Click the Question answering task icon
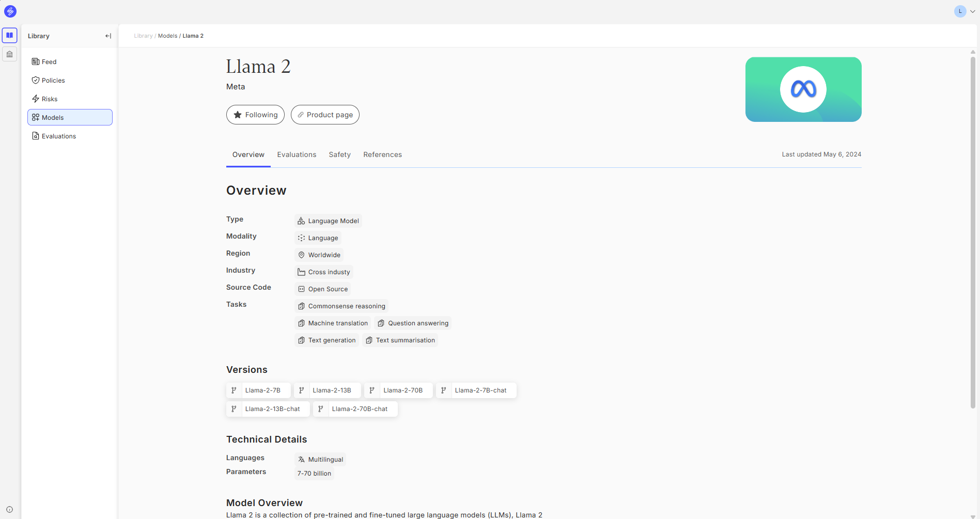 [x=381, y=323]
